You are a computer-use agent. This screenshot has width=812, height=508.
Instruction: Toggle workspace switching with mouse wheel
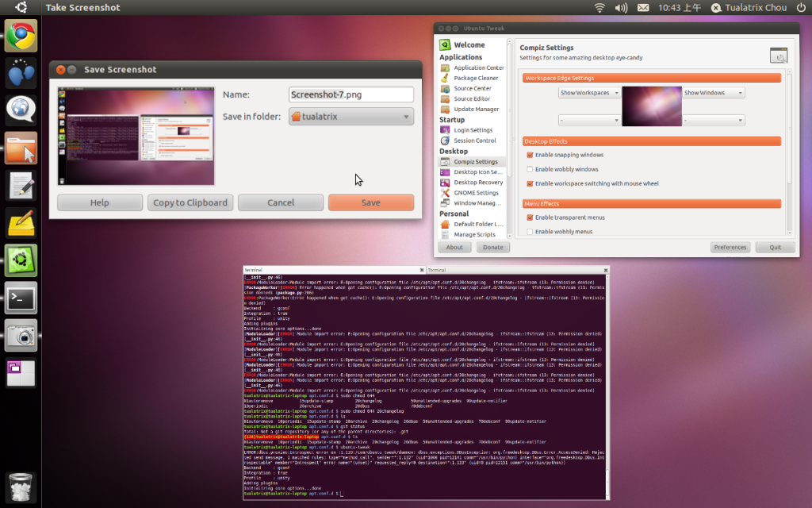click(530, 183)
